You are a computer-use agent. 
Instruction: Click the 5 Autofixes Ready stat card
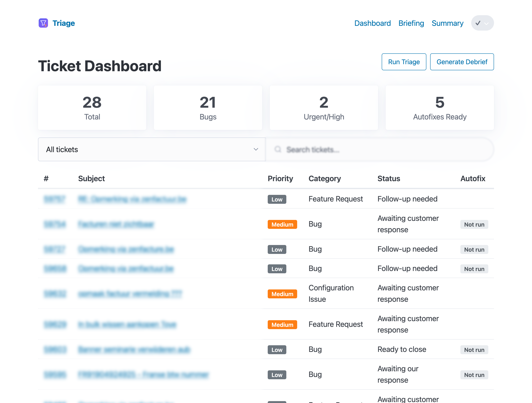439,108
